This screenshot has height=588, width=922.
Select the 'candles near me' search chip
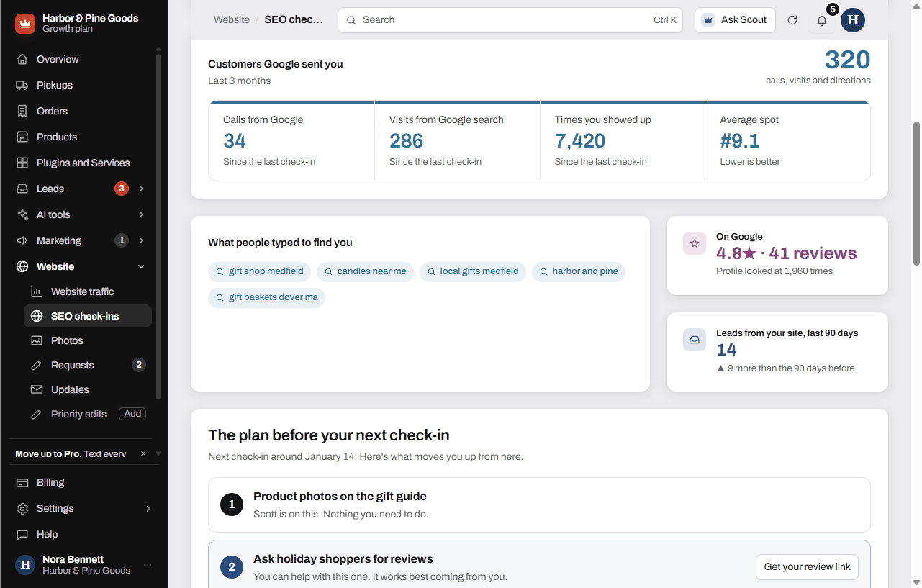365,271
